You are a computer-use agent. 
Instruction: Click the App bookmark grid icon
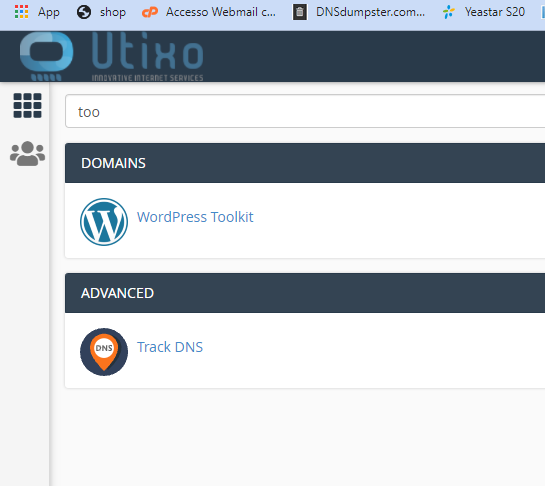coord(22,12)
